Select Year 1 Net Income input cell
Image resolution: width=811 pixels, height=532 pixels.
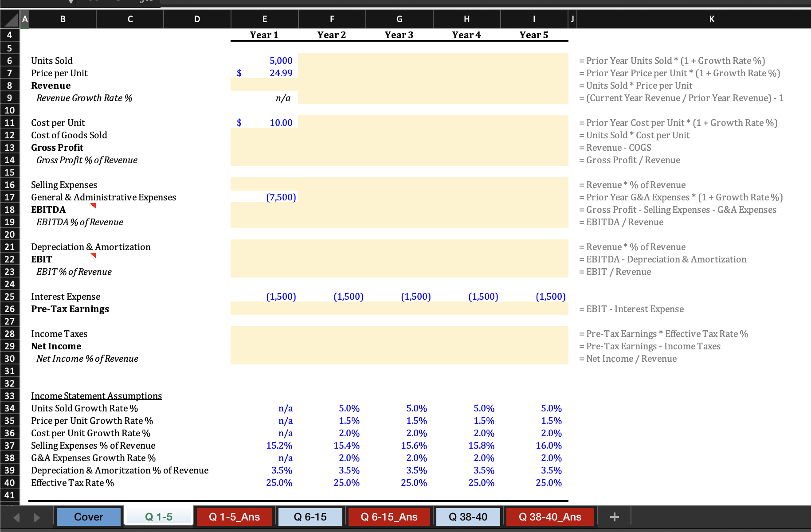point(264,346)
